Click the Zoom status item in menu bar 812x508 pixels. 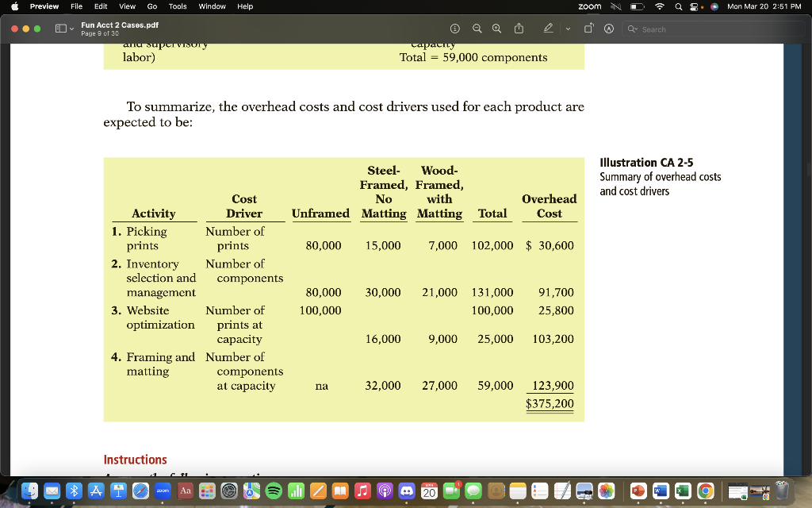pos(590,6)
